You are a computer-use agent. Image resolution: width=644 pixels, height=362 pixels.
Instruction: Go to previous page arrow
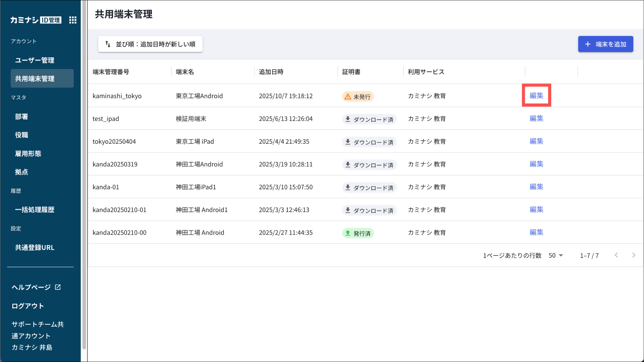pyautogui.click(x=616, y=255)
